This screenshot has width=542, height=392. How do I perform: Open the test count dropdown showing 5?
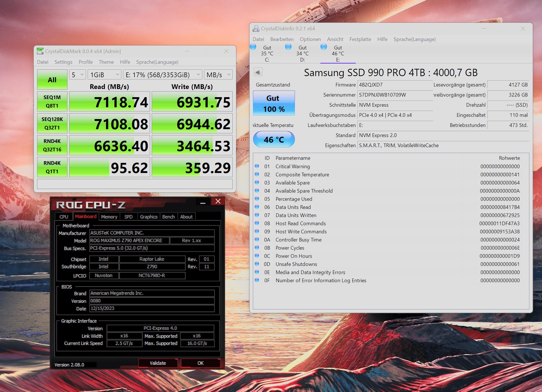coord(77,75)
